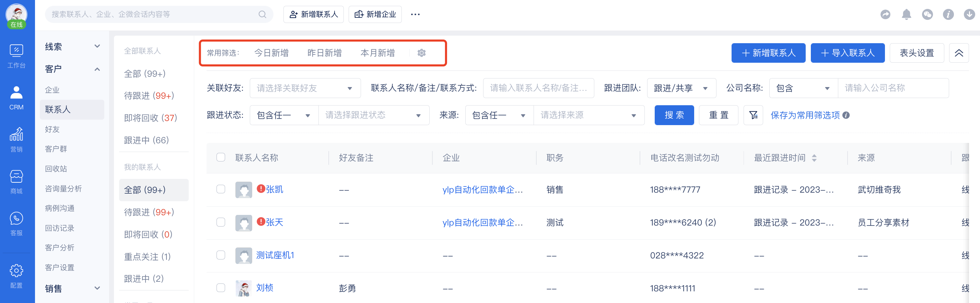
Task: Click the download arrow icon in top right
Action: [x=969, y=14]
